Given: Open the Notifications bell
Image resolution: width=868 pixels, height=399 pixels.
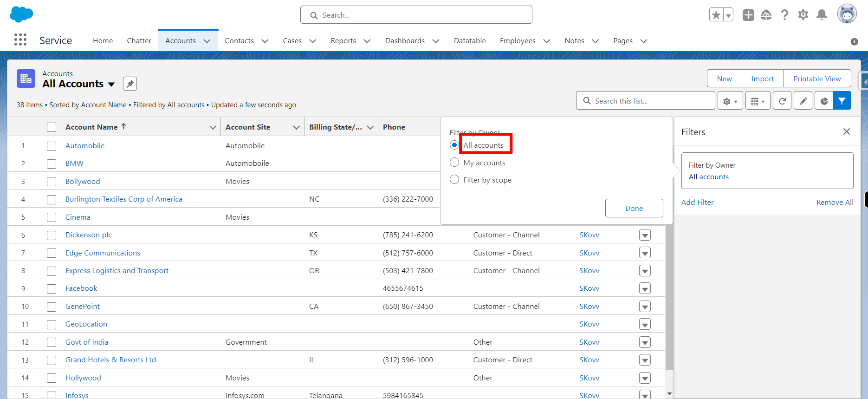Looking at the screenshot, I should click(822, 15).
